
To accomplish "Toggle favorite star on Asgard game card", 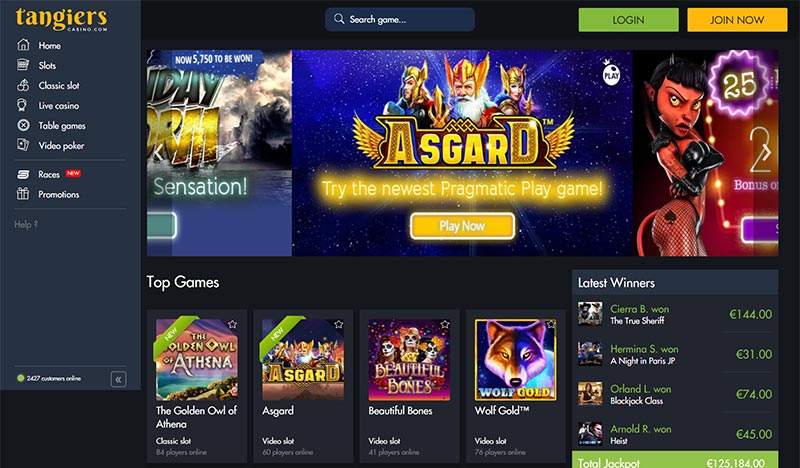I will 339,324.
